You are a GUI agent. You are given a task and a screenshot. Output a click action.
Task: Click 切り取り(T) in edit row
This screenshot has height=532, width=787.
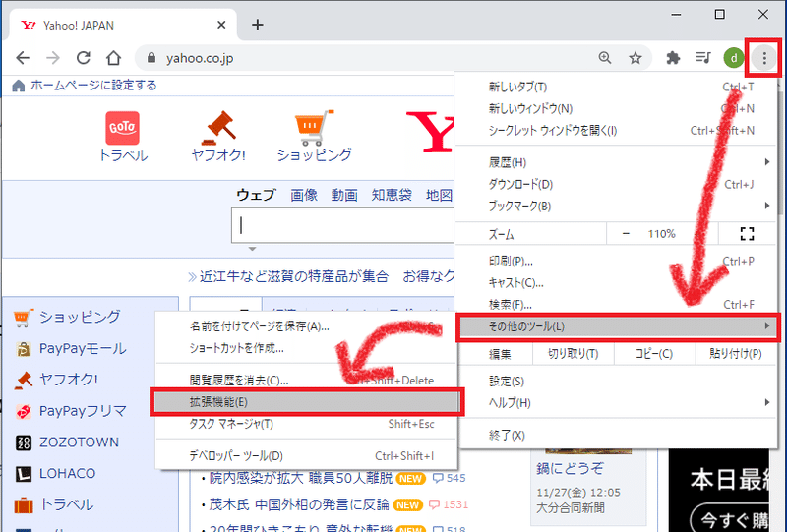573,354
